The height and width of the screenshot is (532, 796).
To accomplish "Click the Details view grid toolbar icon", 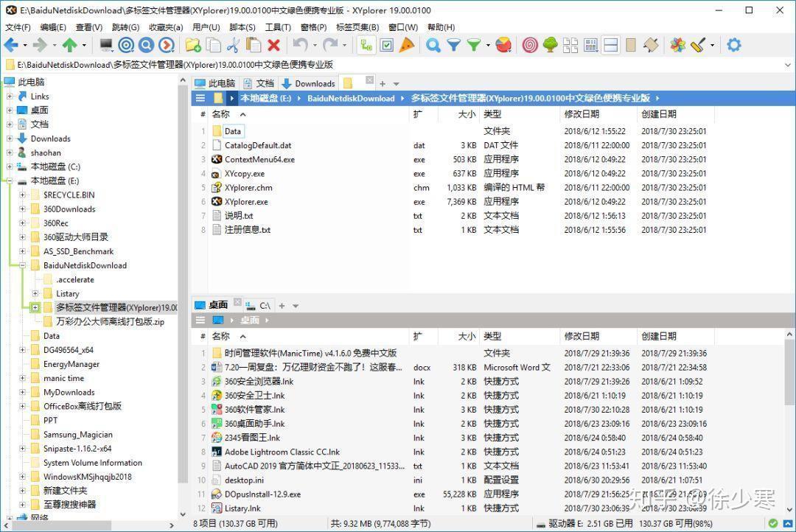I will click(x=590, y=45).
